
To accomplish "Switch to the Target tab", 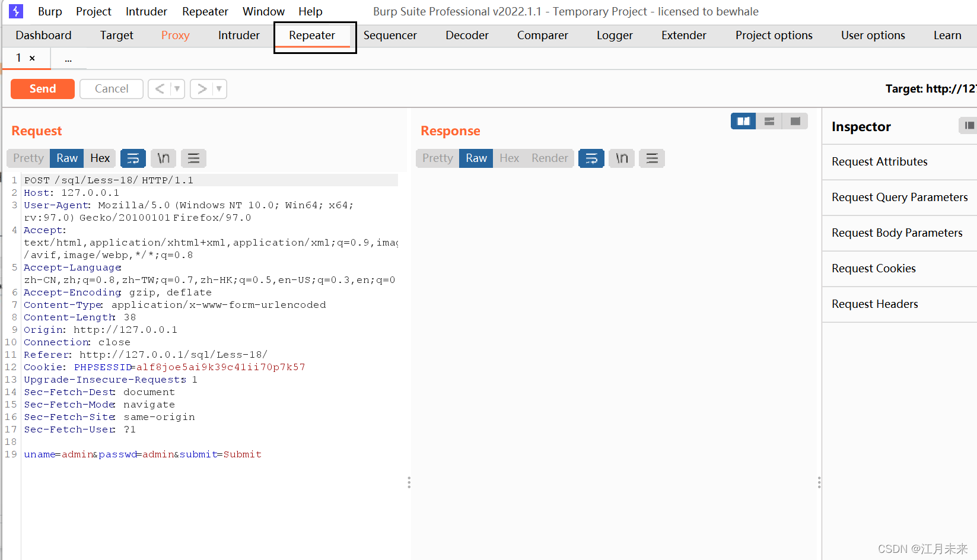I will coord(117,36).
